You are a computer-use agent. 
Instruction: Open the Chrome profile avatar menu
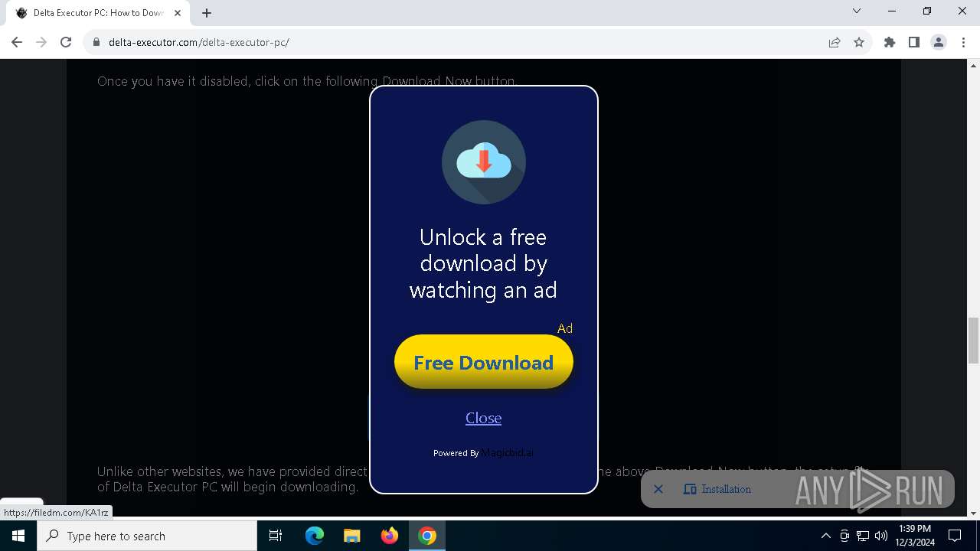coord(939,42)
